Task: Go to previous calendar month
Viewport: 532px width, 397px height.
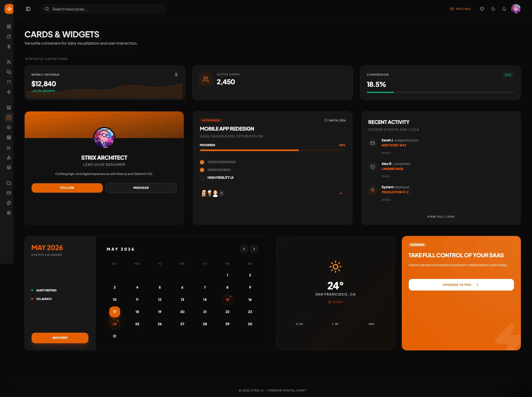Action: coord(244,249)
